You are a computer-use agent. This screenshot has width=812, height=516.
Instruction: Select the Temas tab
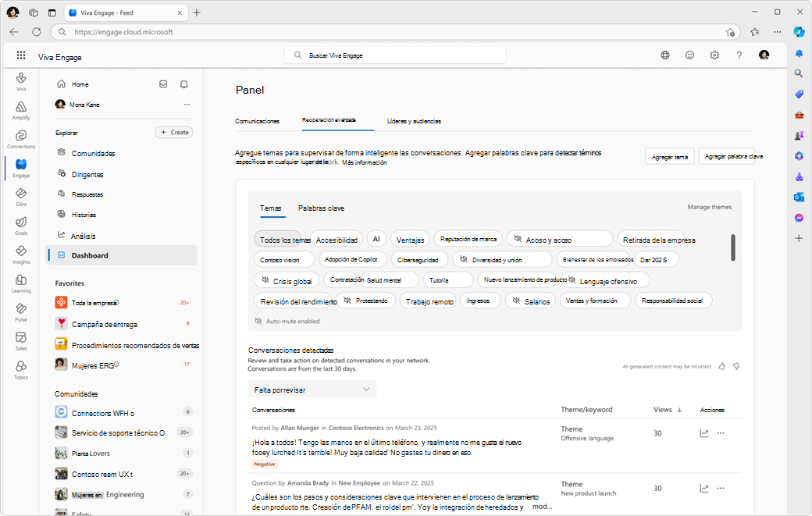pos(271,208)
